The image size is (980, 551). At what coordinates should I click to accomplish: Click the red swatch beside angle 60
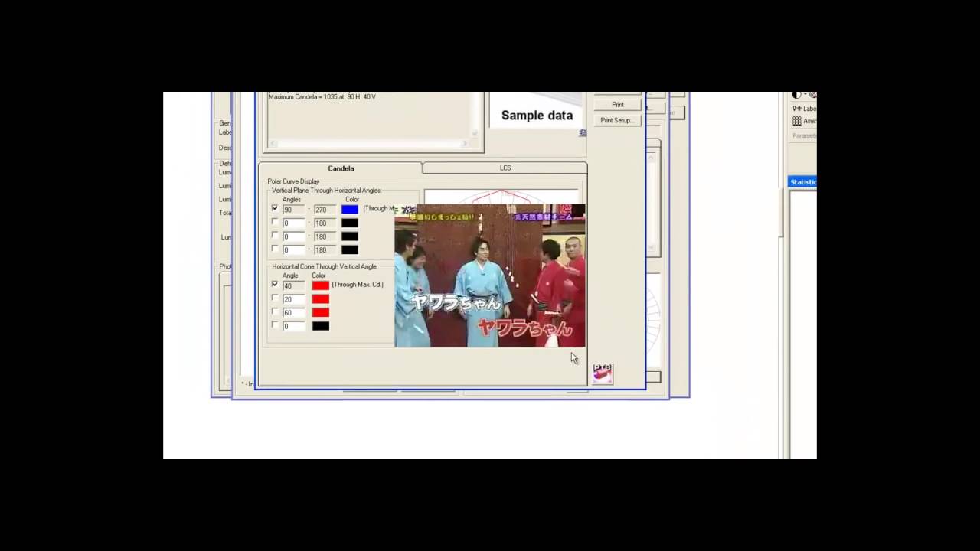[321, 312]
